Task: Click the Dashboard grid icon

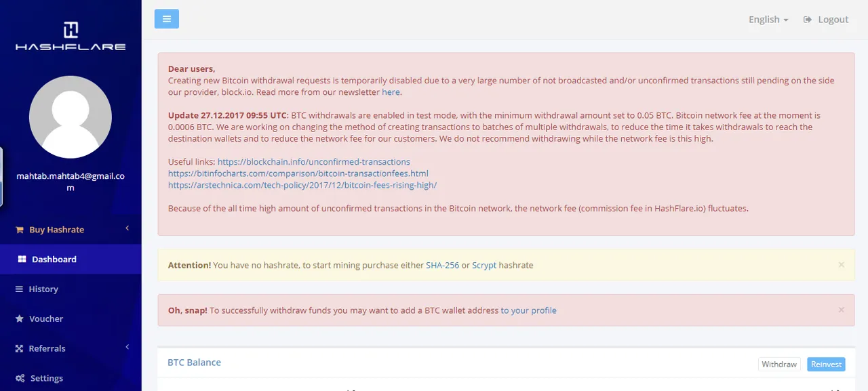Action: [x=22, y=260]
